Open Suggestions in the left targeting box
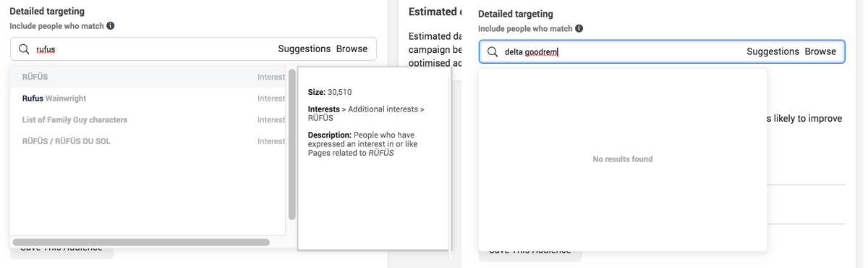Screen dimensions: 868x268 click(x=304, y=49)
